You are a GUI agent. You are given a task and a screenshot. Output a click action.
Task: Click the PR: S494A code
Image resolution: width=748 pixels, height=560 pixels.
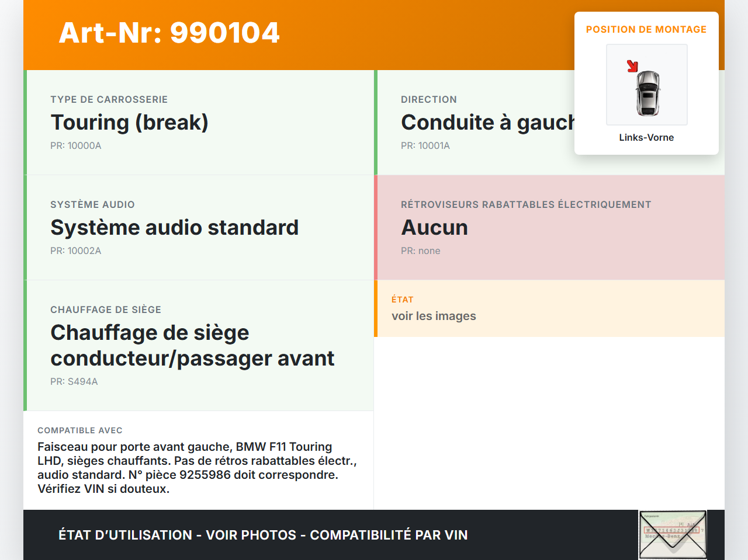pyautogui.click(x=74, y=381)
